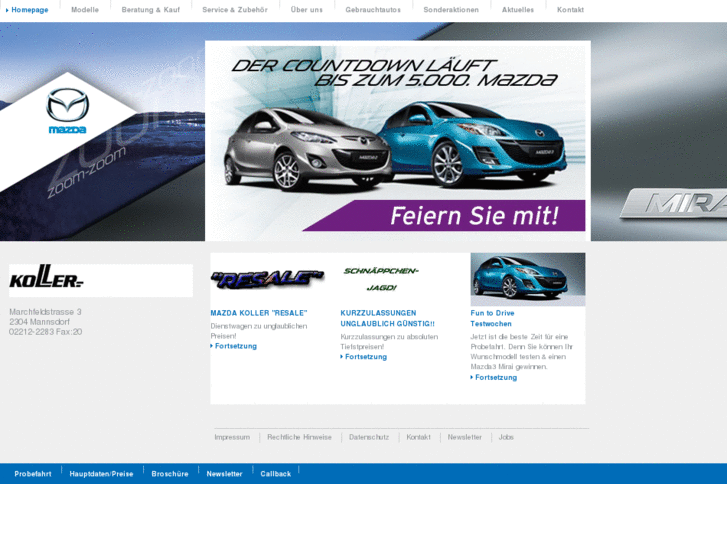The height and width of the screenshot is (545, 727).
Task: Open Sonderaktionen menu item
Action: coord(451,10)
